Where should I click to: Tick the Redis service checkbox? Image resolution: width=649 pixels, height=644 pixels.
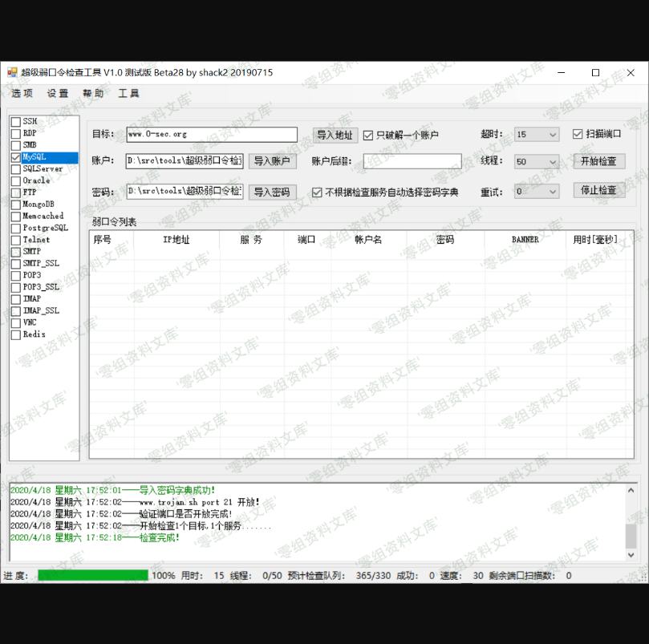click(16, 335)
